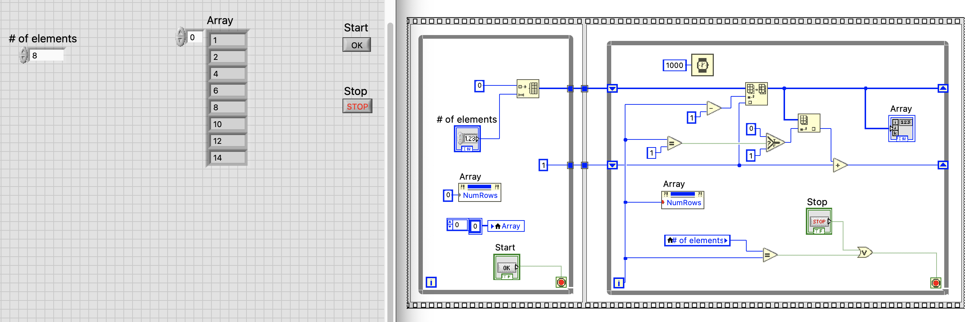Select the # of elements numeric terminal
The image size is (980, 322).
(x=467, y=139)
